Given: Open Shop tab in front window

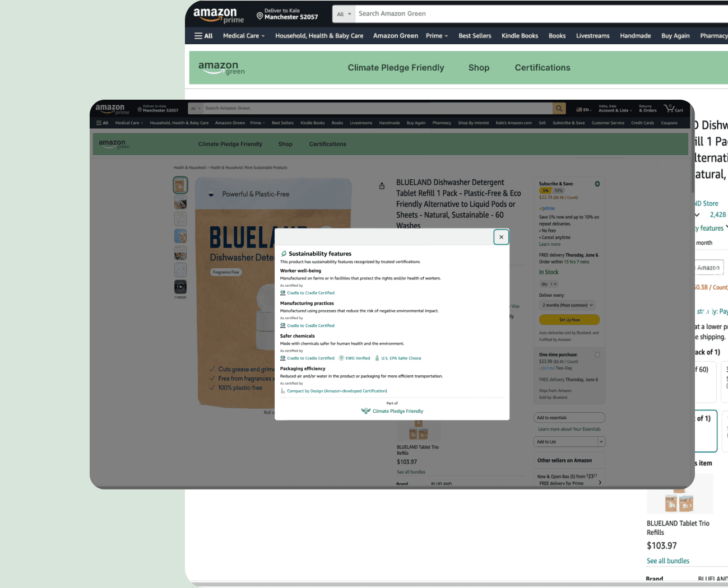Looking at the screenshot, I should [285, 144].
